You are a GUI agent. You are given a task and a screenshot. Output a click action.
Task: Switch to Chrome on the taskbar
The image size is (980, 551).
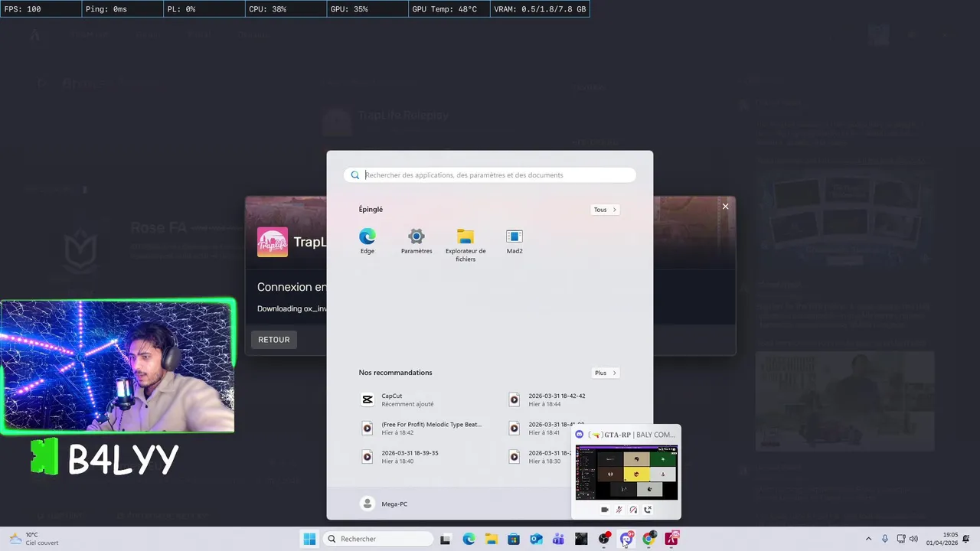pyautogui.click(x=648, y=539)
